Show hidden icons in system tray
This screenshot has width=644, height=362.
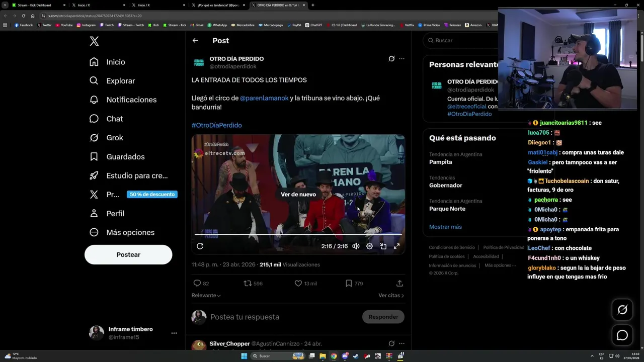click(x=593, y=356)
